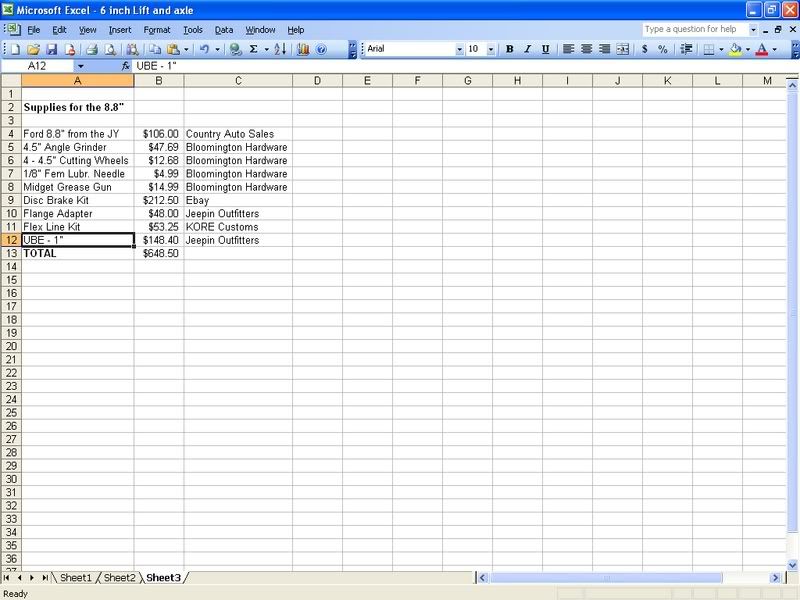
Task: Center align cell text
Action: [x=587, y=49]
